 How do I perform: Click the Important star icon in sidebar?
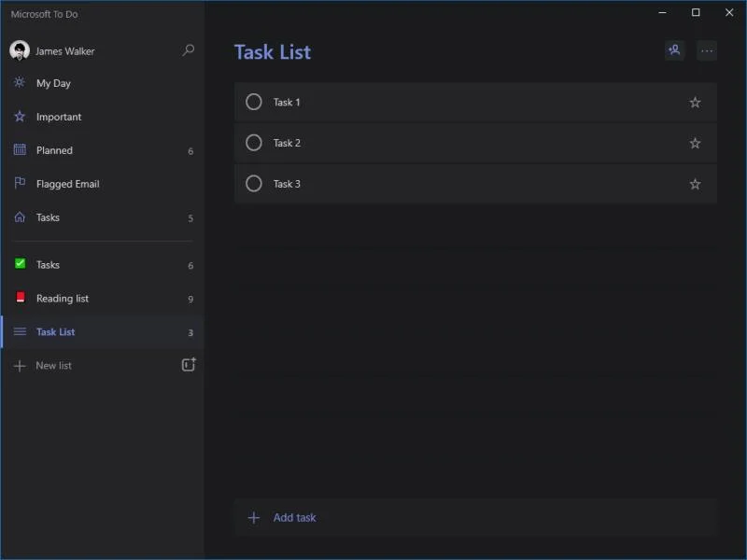tap(20, 116)
